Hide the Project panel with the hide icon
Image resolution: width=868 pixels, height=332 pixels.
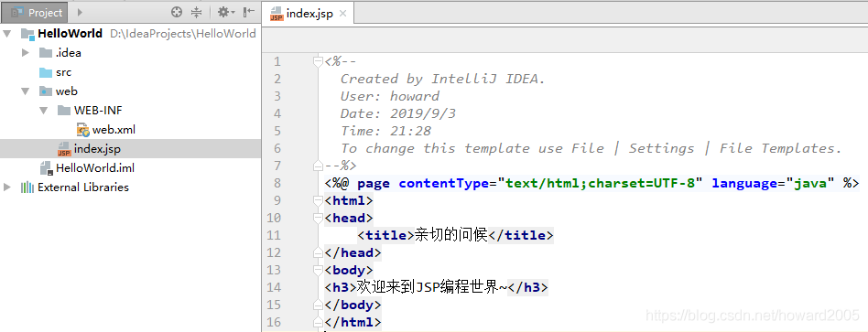coord(249,12)
